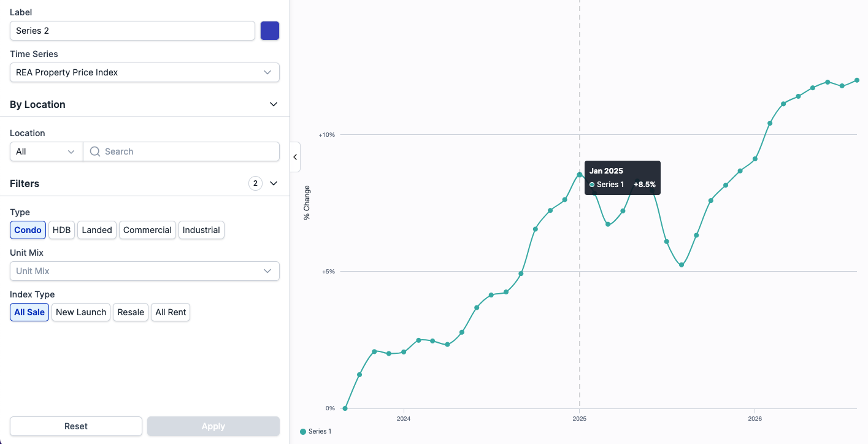Click the Series 1 legend marker

(x=303, y=432)
